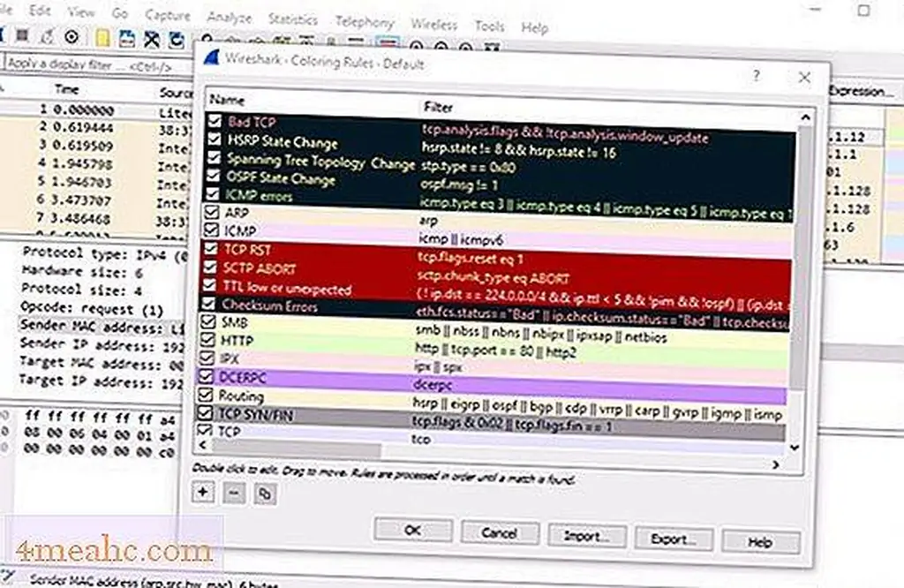The width and height of the screenshot is (904, 588).
Task: Close this capture file with the X icon
Action: click(x=151, y=39)
